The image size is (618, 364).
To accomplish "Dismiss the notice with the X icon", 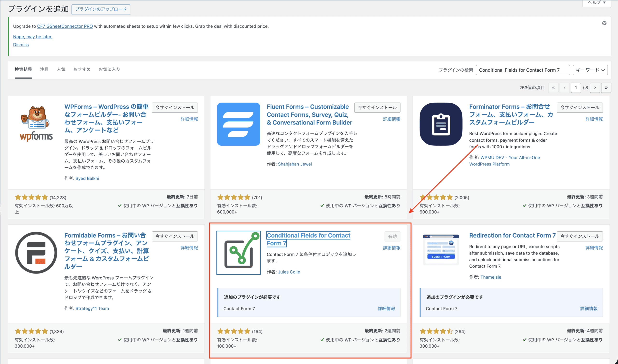I will [604, 23].
